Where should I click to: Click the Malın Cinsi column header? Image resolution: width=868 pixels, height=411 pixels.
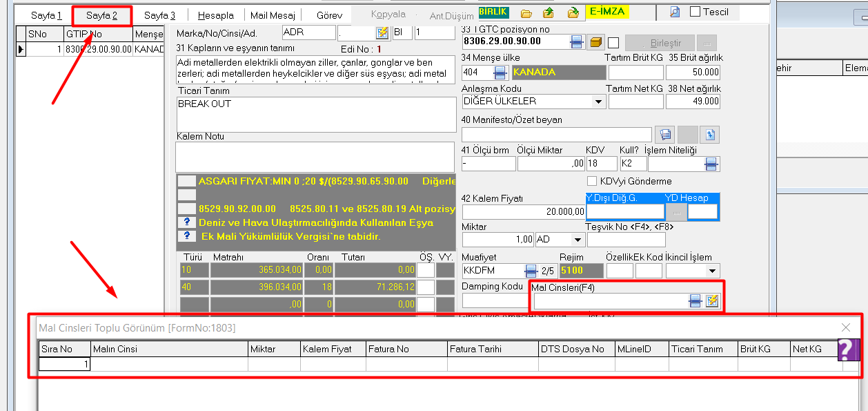point(169,349)
